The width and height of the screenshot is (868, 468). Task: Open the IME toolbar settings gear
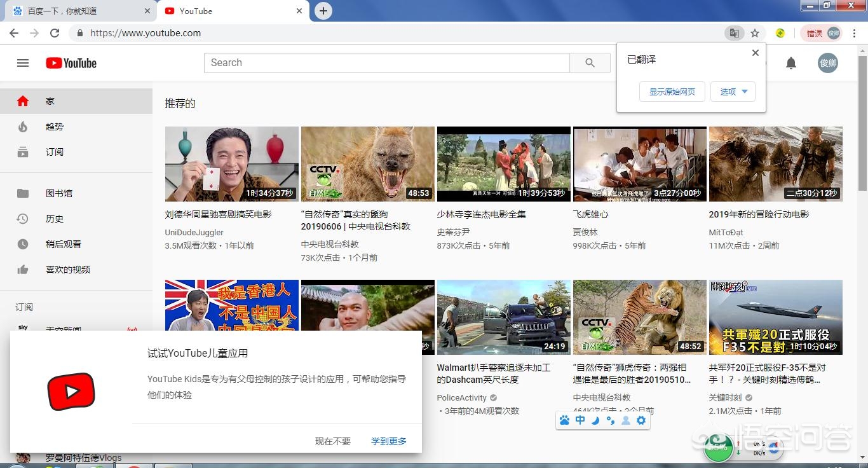641,420
